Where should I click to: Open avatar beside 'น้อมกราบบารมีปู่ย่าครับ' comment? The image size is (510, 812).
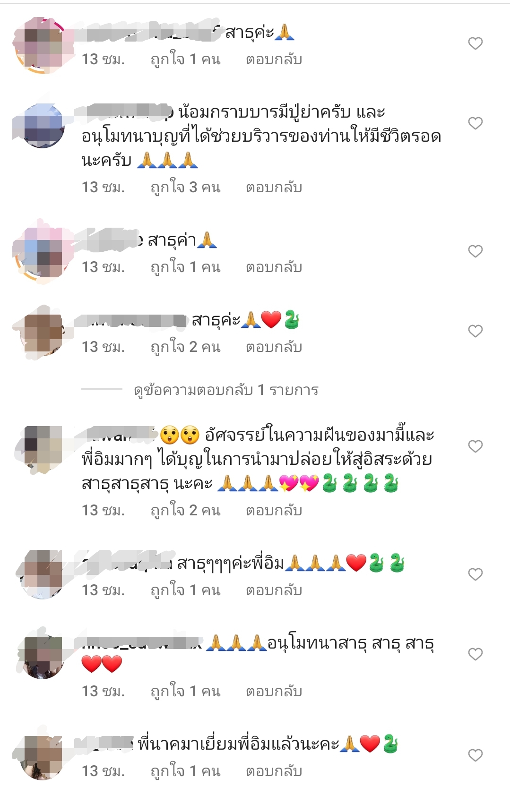(x=43, y=126)
